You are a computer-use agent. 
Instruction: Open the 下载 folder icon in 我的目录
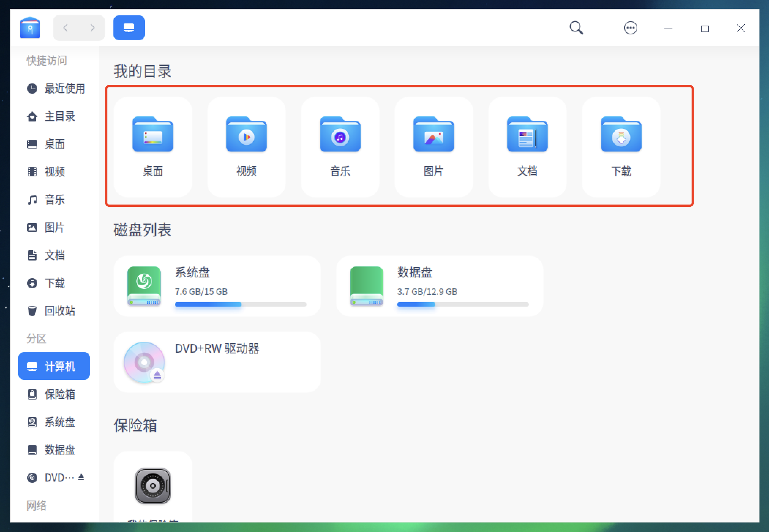coord(621,134)
